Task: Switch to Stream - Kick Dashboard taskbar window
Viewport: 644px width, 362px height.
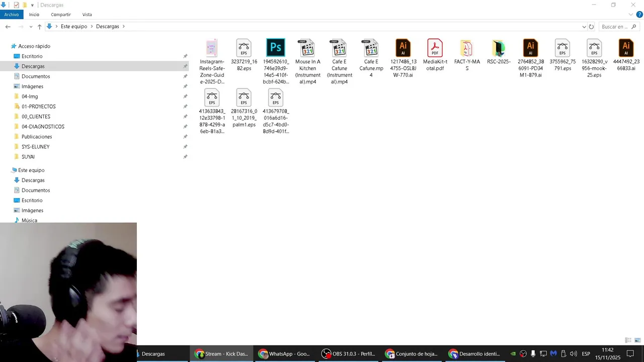Action: [221, 354]
